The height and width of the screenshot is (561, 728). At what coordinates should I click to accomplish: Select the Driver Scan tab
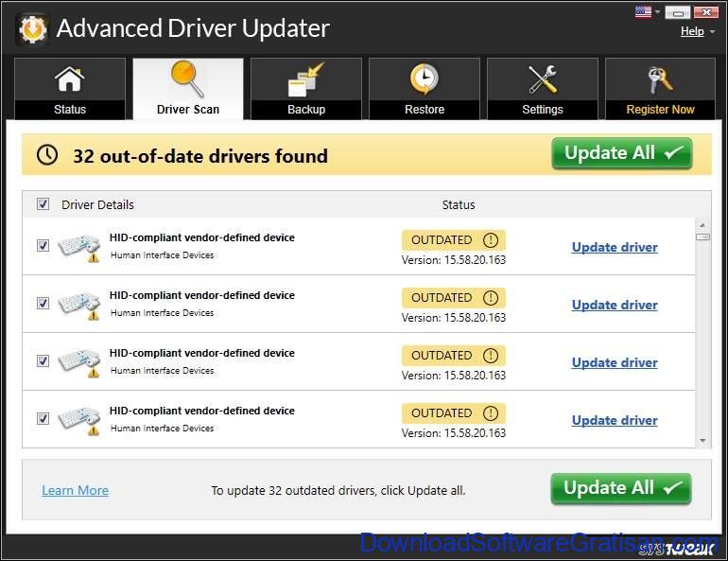click(188, 89)
